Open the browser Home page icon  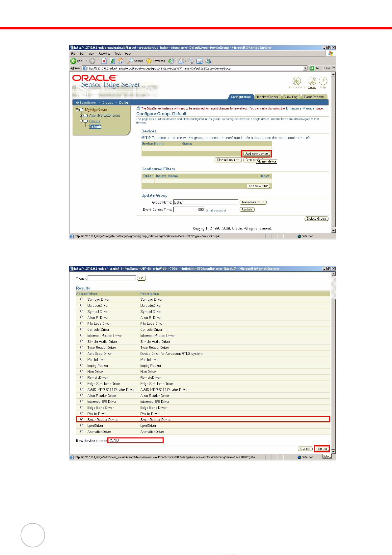(121, 61)
